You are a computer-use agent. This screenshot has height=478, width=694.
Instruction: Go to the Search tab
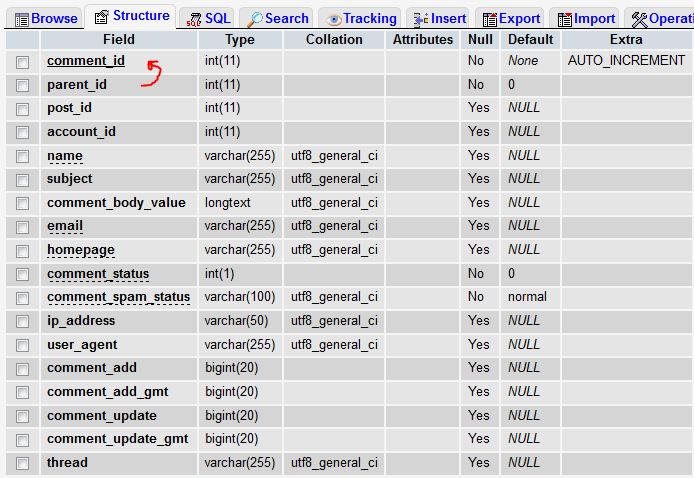pyautogui.click(x=277, y=19)
